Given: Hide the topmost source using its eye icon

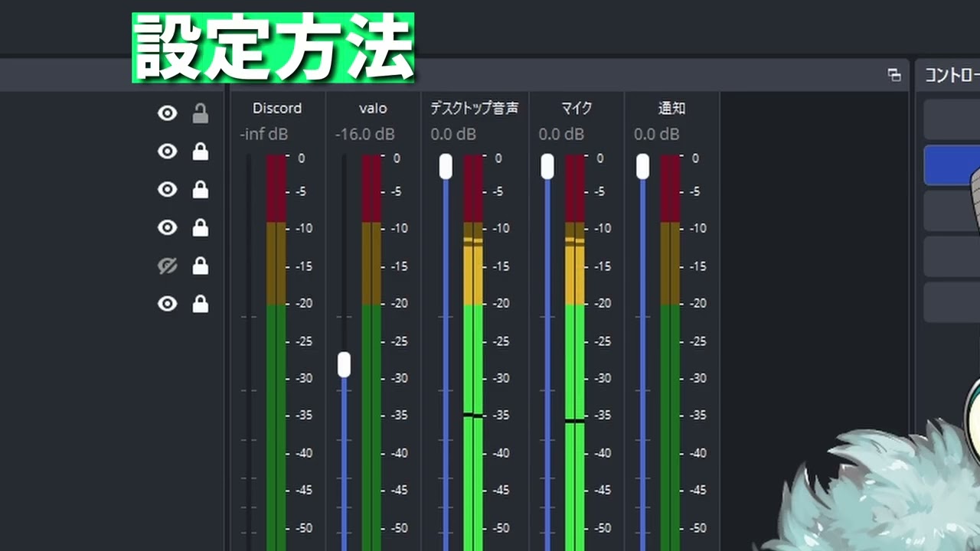Looking at the screenshot, I should [x=167, y=113].
